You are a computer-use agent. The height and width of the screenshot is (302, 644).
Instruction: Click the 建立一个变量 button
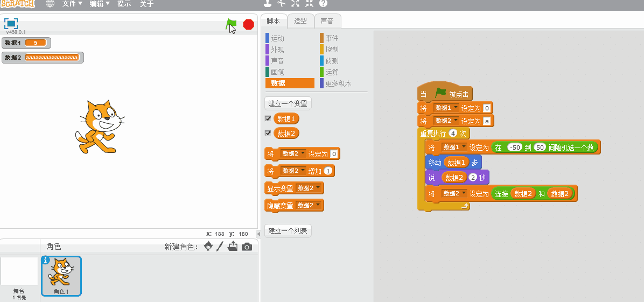pyautogui.click(x=288, y=103)
